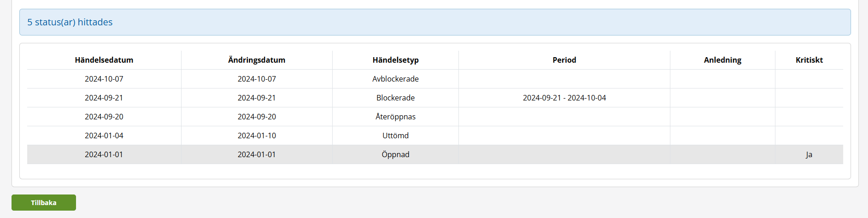This screenshot has width=868, height=218.
Task: Click the 2024-01-04 Händelsedatum cell
Action: (104, 136)
